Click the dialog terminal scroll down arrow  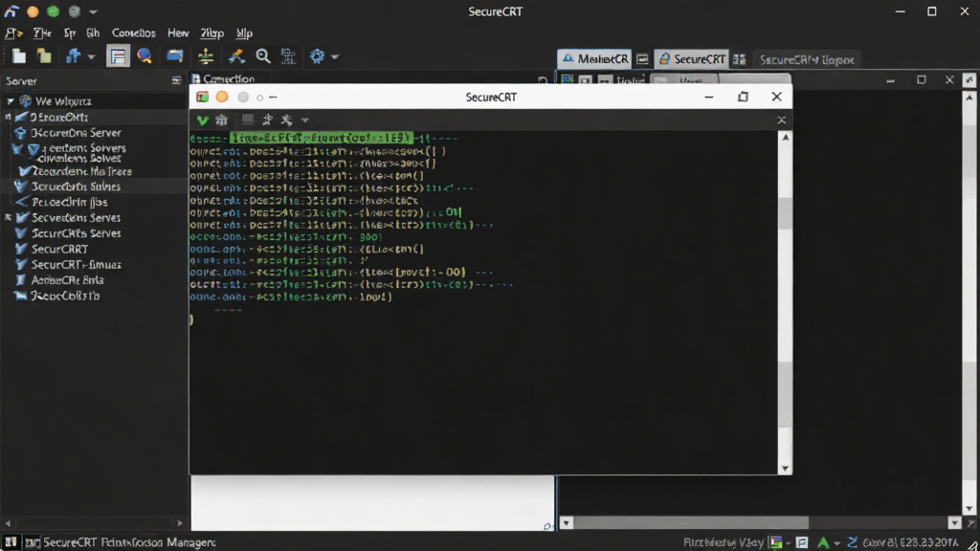tap(785, 469)
